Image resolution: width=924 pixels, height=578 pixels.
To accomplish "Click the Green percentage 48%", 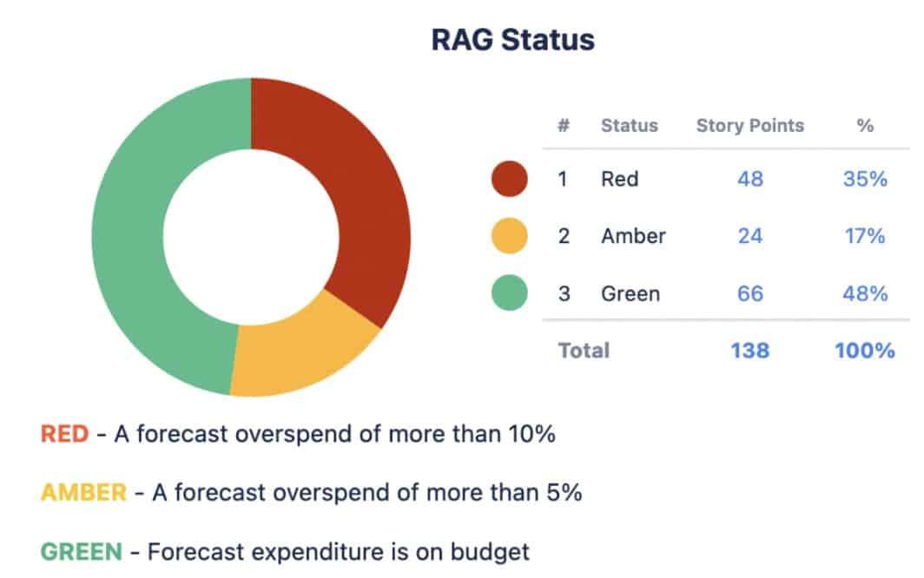I will [x=865, y=293].
